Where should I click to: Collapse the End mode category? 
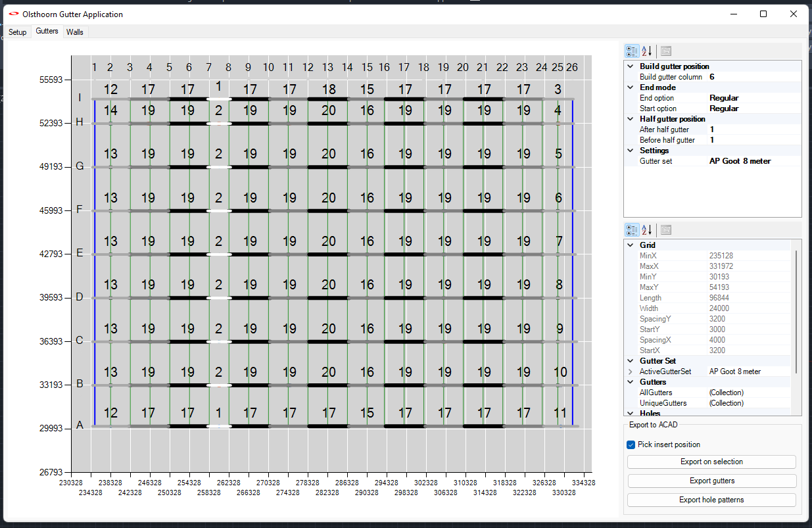630,87
